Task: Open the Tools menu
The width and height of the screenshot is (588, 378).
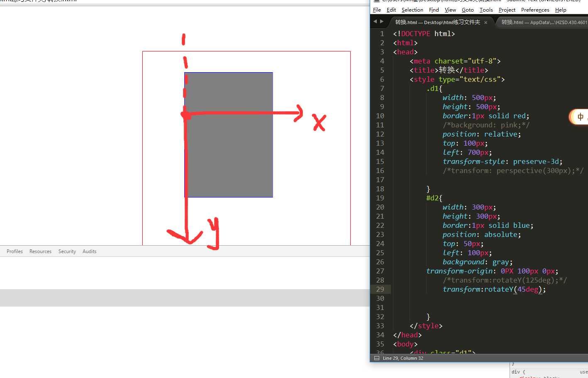Action: [x=486, y=10]
